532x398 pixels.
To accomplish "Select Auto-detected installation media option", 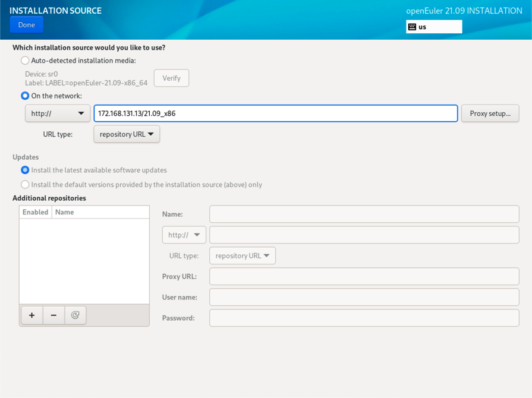I will pyautogui.click(x=25, y=61).
